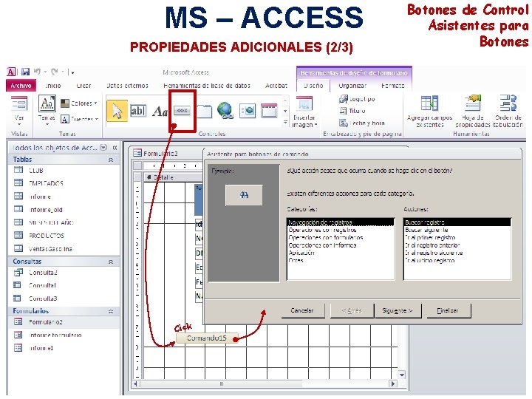Viewport: 532px width, 399px height.
Task: Click the form's vertical scrollbar down arrow
Action: coord(402,375)
